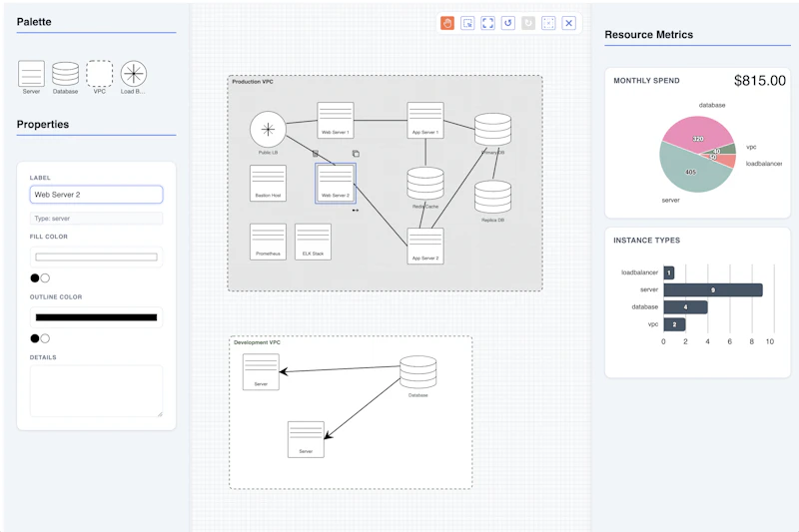Choose white preset under Outline Color

point(45,338)
